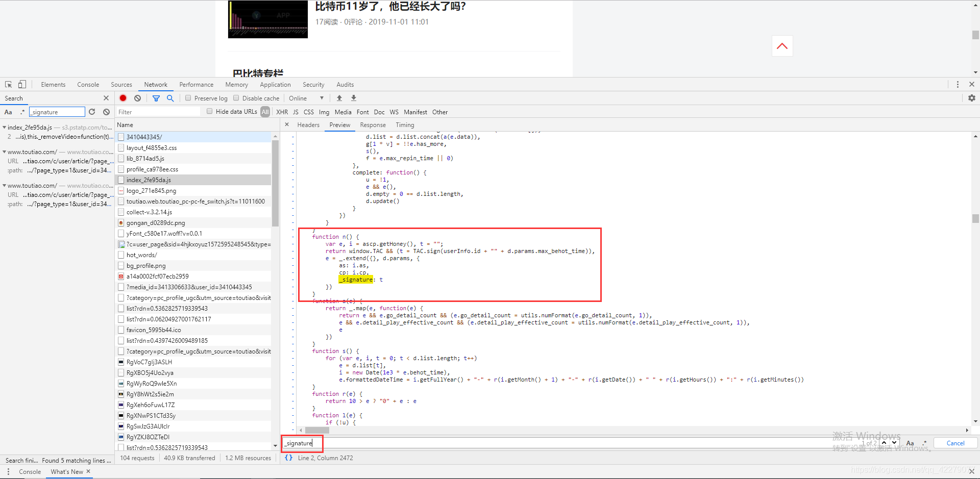Viewport: 980px width, 479px height.
Task: Select request hot_words/
Action: pyautogui.click(x=193, y=255)
